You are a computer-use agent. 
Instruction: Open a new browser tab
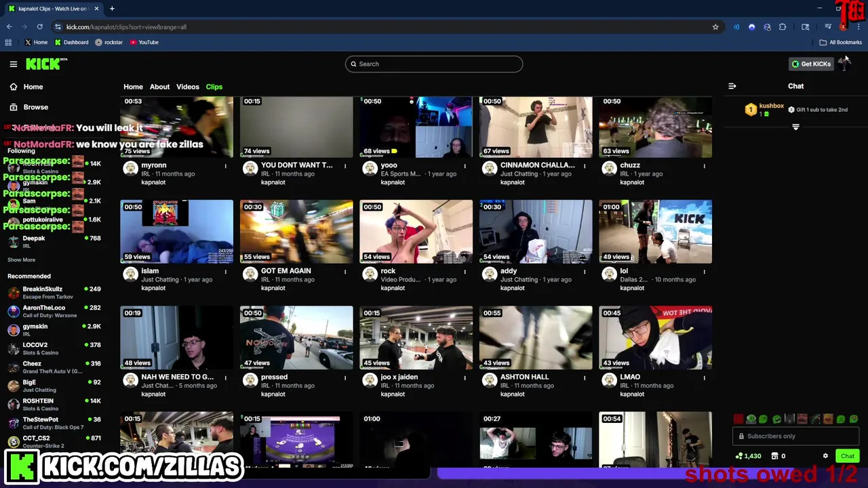(112, 9)
